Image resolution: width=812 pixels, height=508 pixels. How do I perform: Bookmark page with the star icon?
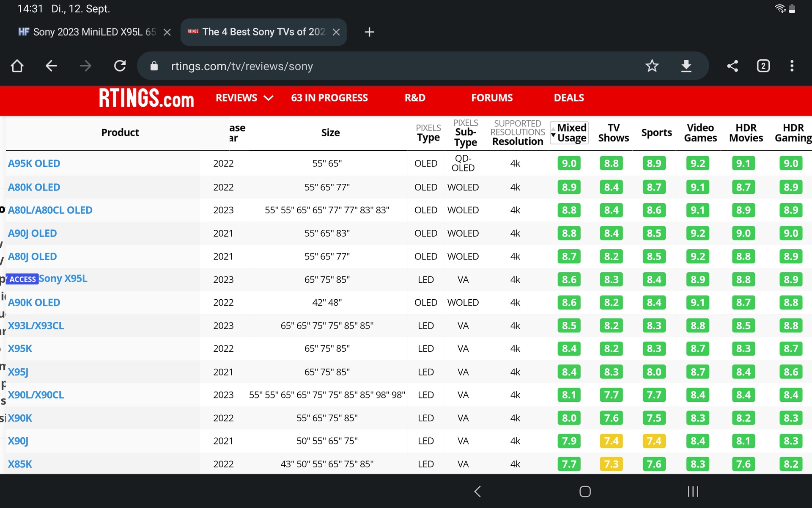point(652,66)
